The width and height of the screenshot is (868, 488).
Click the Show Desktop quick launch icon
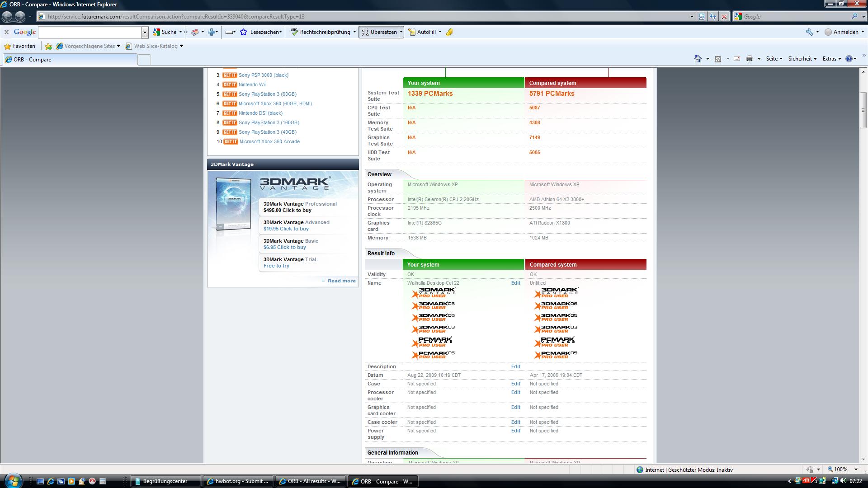coord(40,481)
